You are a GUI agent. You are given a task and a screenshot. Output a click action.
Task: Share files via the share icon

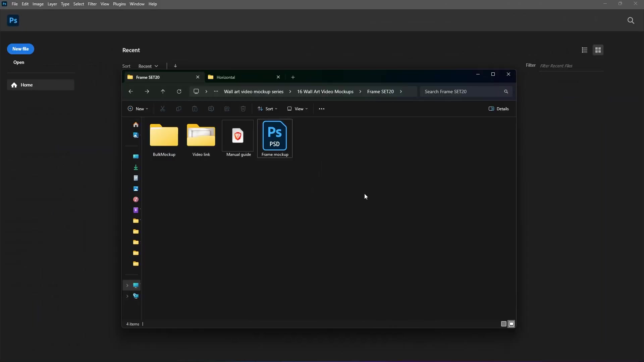[x=227, y=109]
